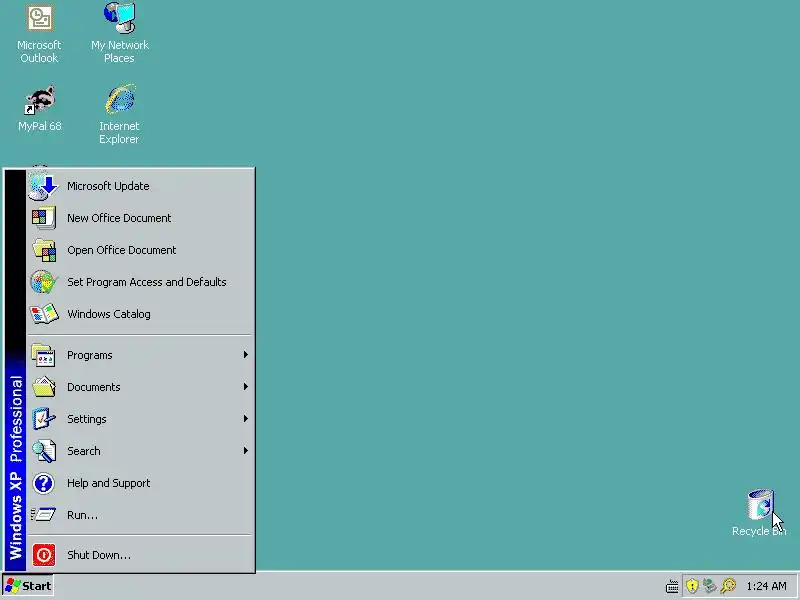Choose Microsoft Update from Start menu
Screen dimensions: 800x600
pos(140,186)
